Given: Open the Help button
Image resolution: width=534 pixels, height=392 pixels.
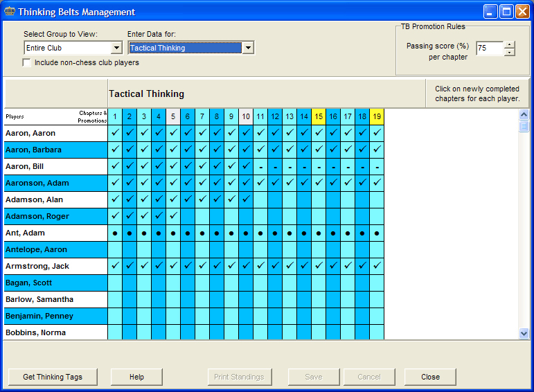Looking at the screenshot, I should pos(136,377).
